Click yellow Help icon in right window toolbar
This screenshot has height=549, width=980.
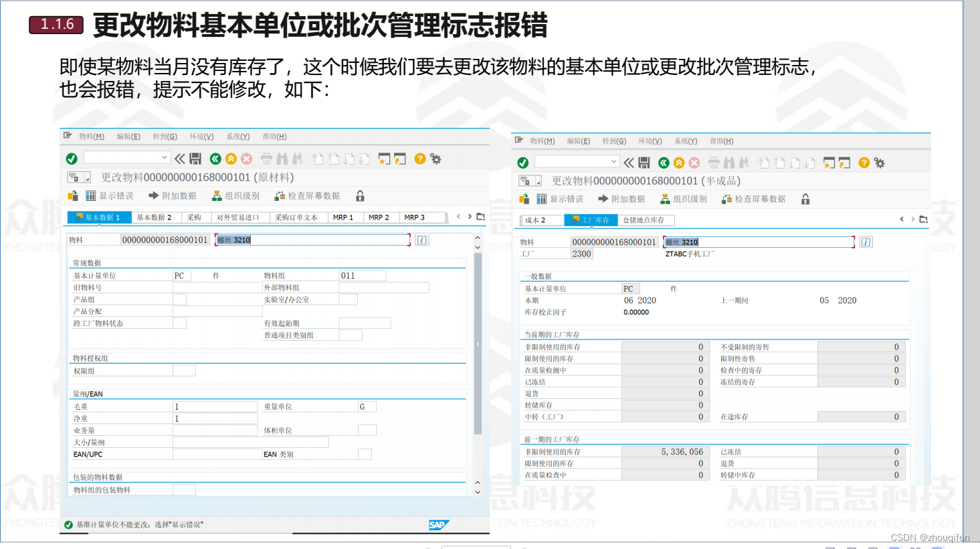[x=864, y=163]
